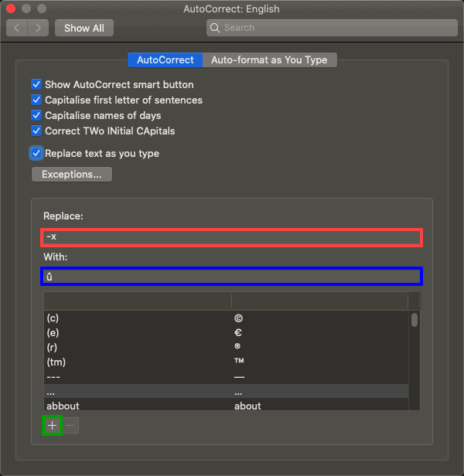Select the (r) registered replacement row
This screenshot has width=464, height=476.
pos(226,347)
